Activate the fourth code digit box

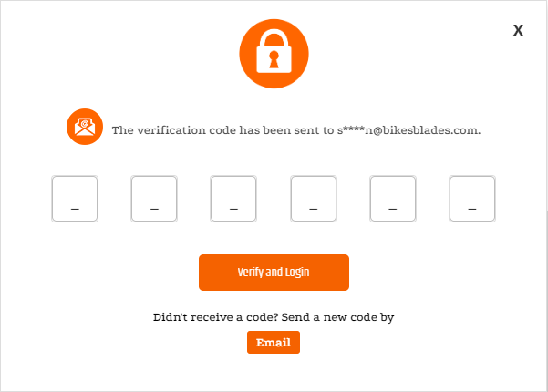tap(314, 199)
